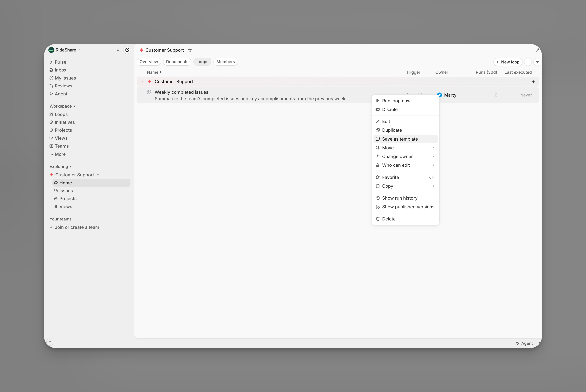Select the Loops tab
The image size is (586, 392).
pos(202,62)
